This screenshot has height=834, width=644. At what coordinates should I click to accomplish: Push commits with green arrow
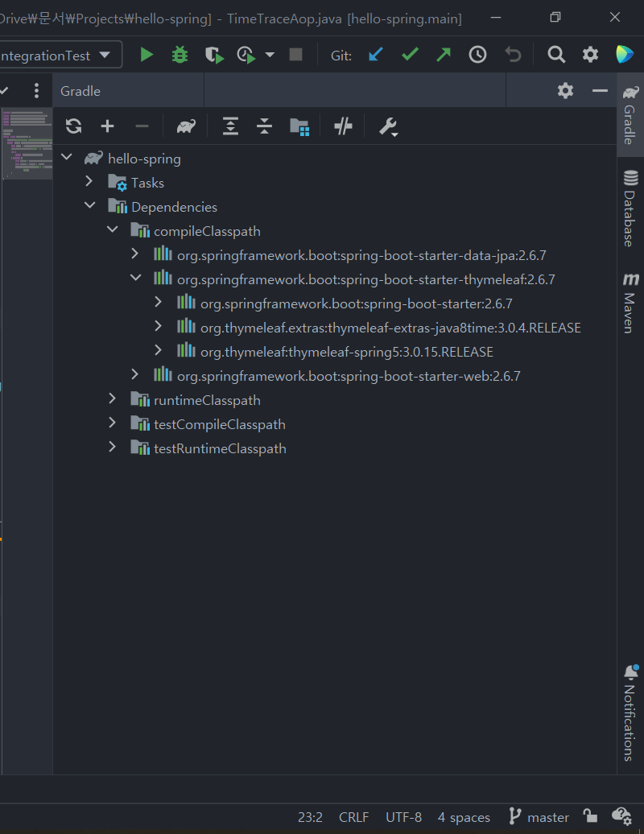coord(444,54)
